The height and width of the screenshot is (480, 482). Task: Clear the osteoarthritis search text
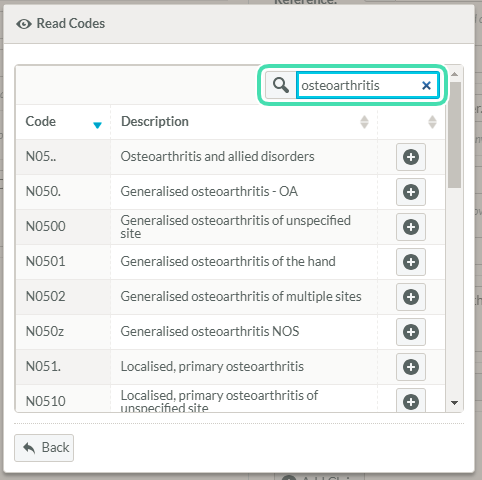point(426,86)
